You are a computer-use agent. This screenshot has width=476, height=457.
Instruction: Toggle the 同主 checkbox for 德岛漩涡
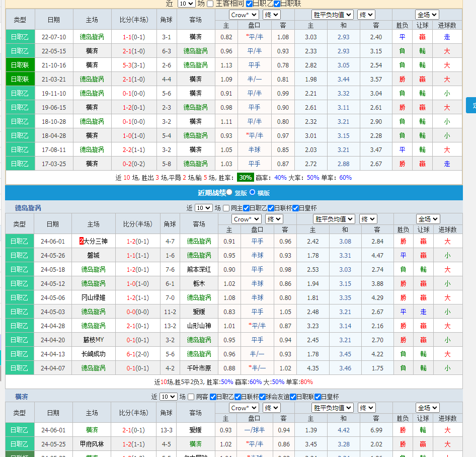pos(227,208)
